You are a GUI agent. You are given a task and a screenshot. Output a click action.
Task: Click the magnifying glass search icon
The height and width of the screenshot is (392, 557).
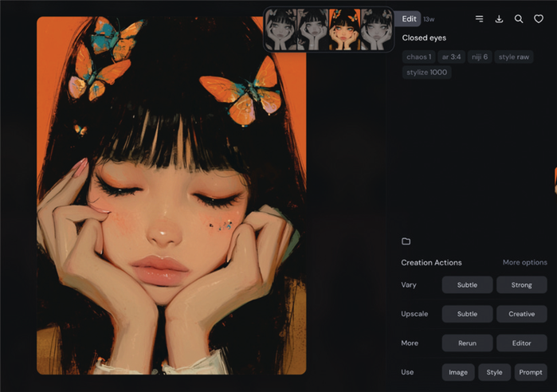(x=519, y=19)
